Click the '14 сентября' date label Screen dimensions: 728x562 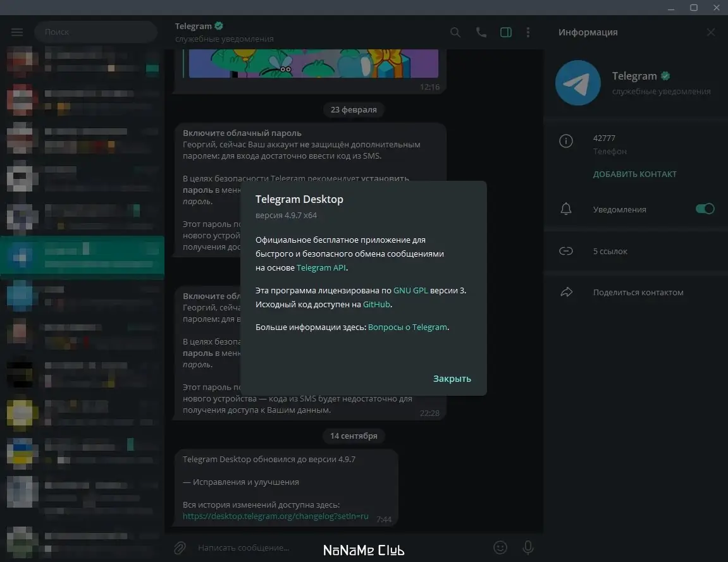pyautogui.click(x=354, y=436)
